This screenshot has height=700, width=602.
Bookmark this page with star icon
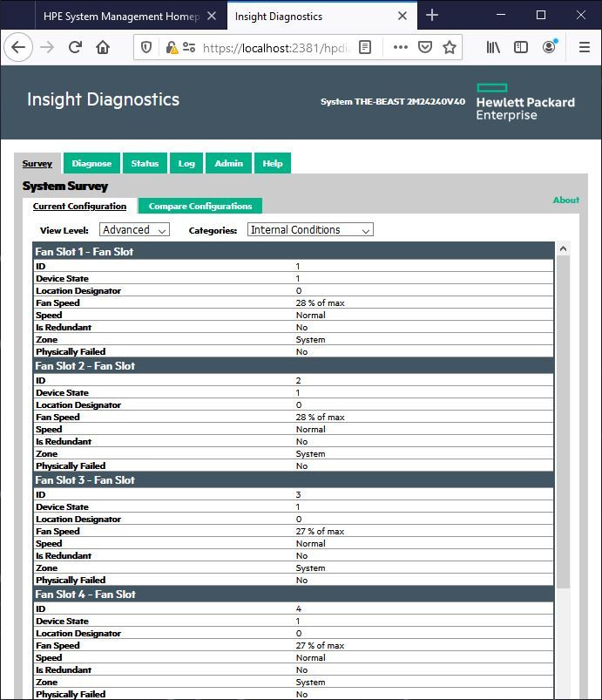point(450,47)
